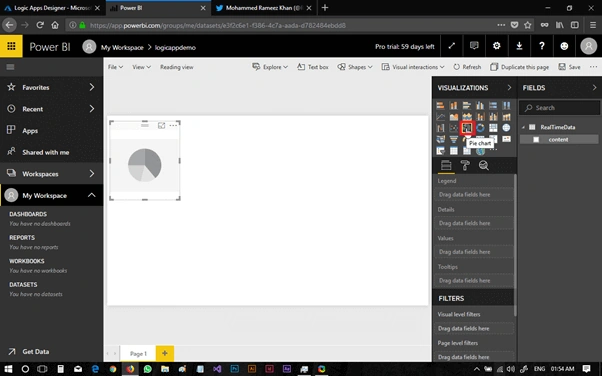Switch to the Format paint roller tab
The height and width of the screenshot is (376, 602).
(465, 166)
